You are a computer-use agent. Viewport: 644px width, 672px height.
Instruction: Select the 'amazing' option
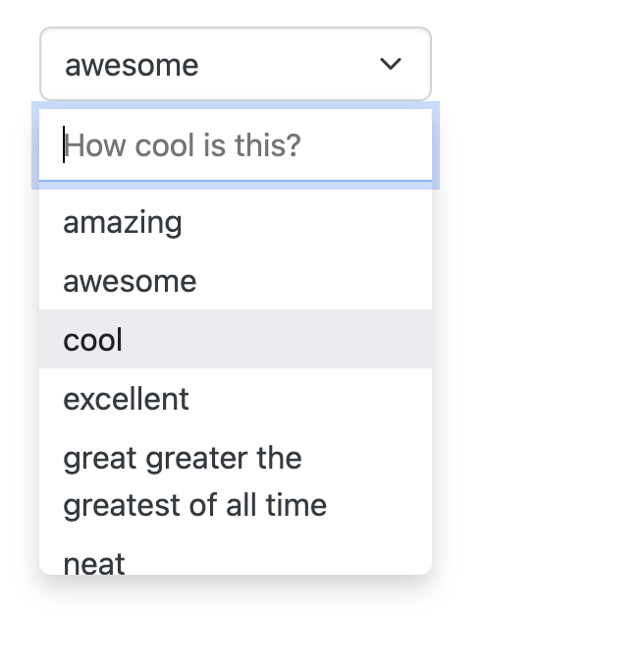235,222
